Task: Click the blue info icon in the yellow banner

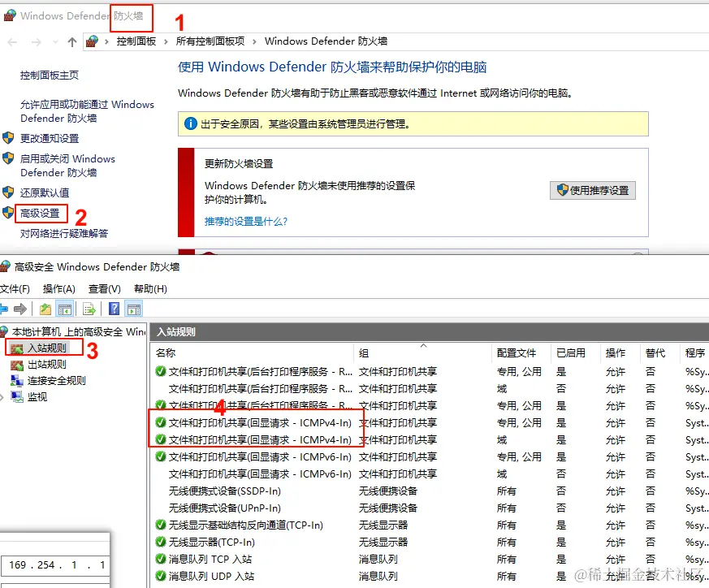Action: pyautogui.click(x=191, y=123)
